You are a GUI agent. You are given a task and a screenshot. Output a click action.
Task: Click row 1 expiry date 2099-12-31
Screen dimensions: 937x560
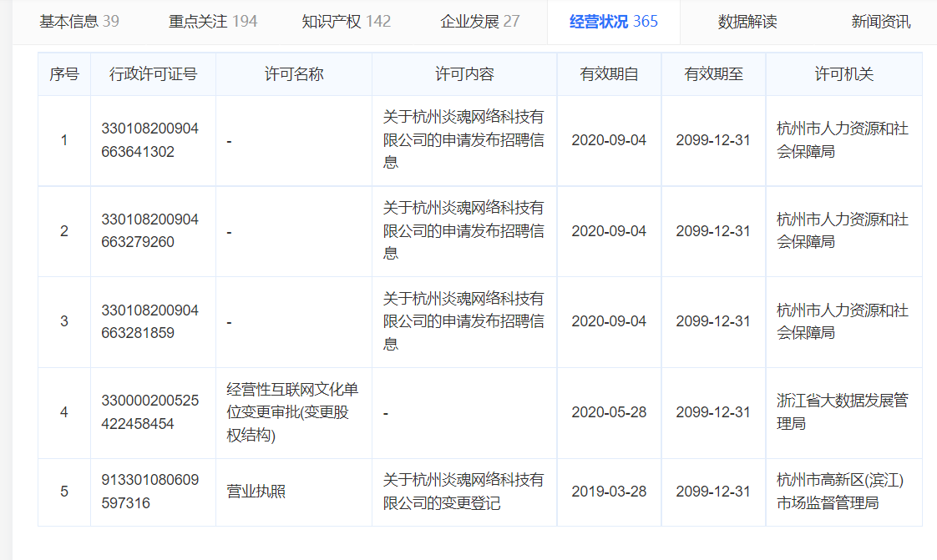[713, 140]
